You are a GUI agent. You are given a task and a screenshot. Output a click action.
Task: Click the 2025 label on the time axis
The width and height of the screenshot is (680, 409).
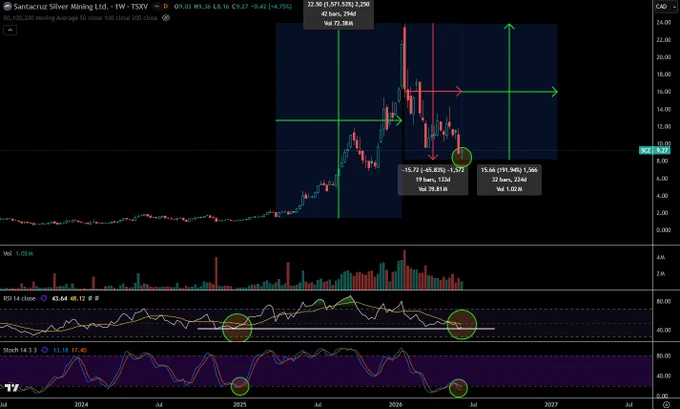click(x=240, y=404)
